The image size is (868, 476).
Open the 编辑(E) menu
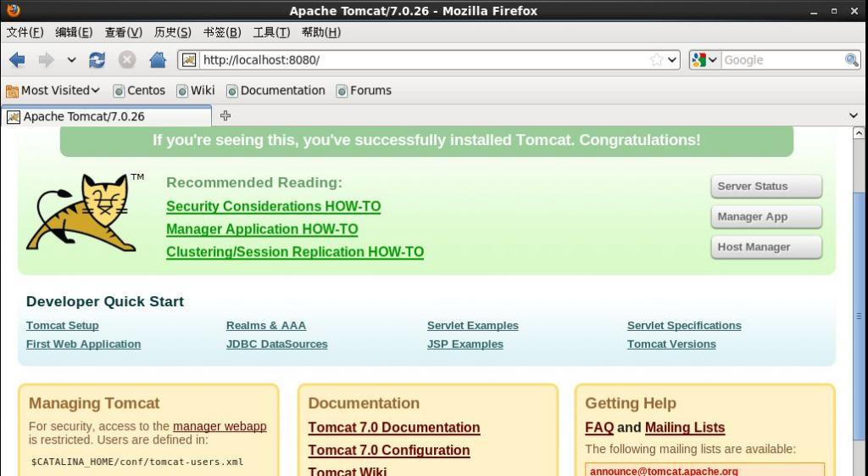pyautogui.click(x=75, y=32)
